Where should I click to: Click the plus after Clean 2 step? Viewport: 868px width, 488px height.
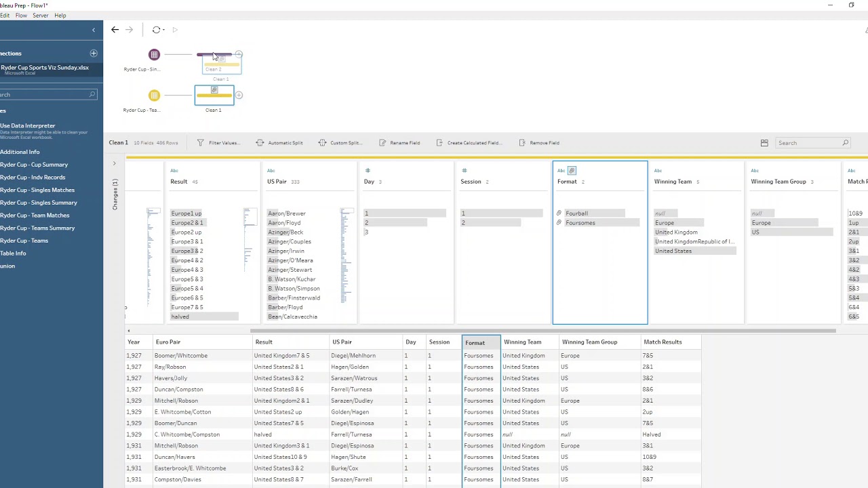point(239,54)
